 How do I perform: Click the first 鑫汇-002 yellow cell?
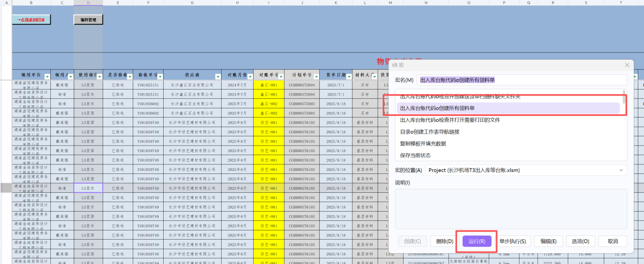pos(269,104)
